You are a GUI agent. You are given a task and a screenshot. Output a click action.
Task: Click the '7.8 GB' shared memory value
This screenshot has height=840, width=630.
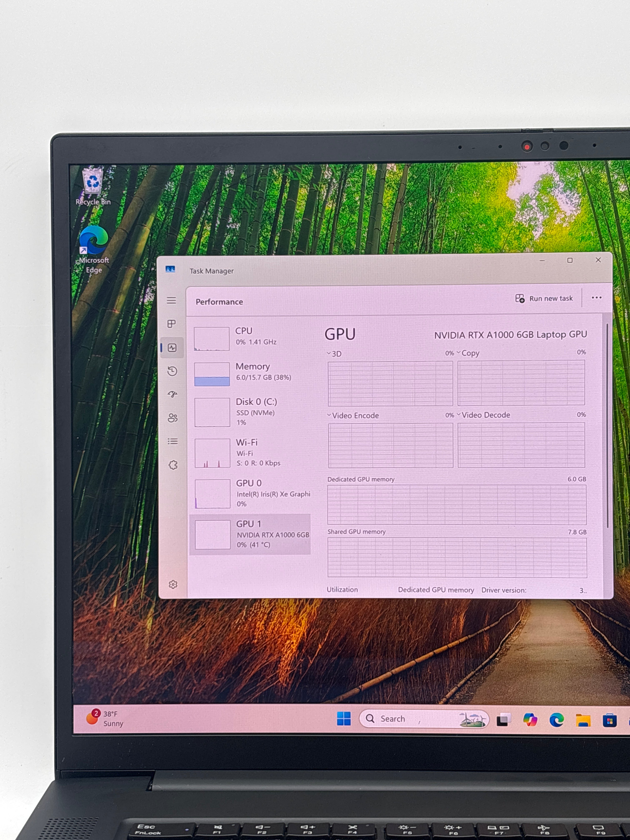coord(577,532)
